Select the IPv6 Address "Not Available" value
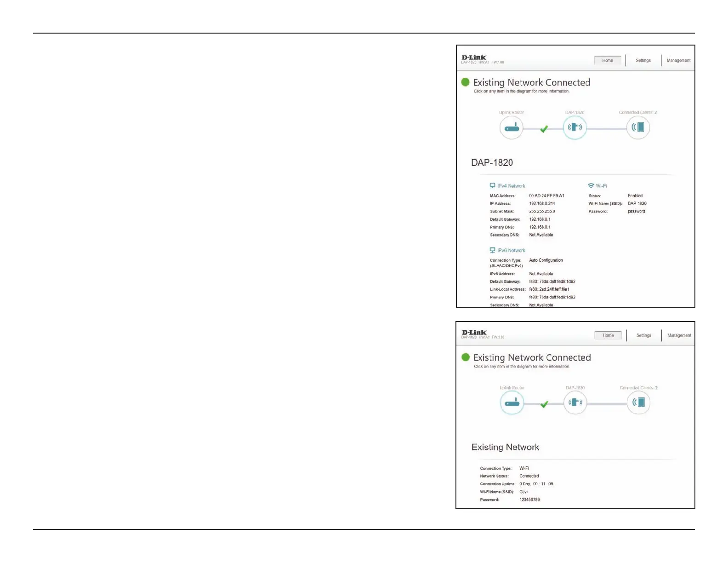 pyautogui.click(x=541, y=274)
